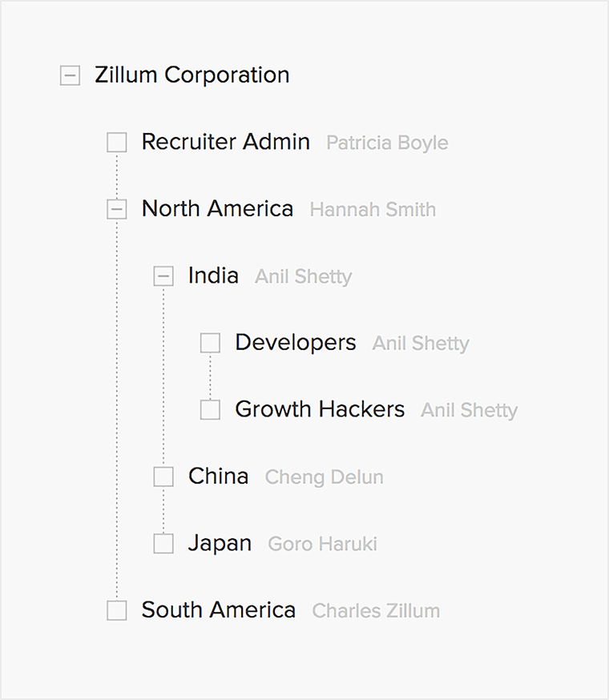Choose the India role label

[x=213, y=276]
